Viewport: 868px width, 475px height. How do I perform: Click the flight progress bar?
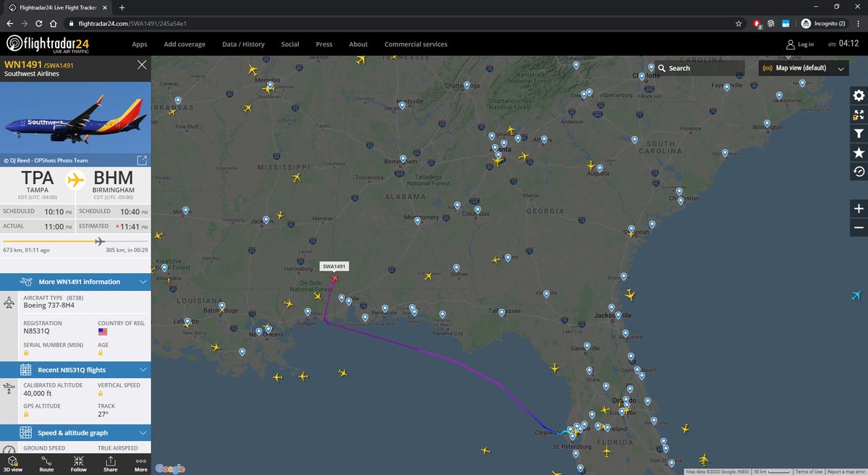click(x=75, y=241)
